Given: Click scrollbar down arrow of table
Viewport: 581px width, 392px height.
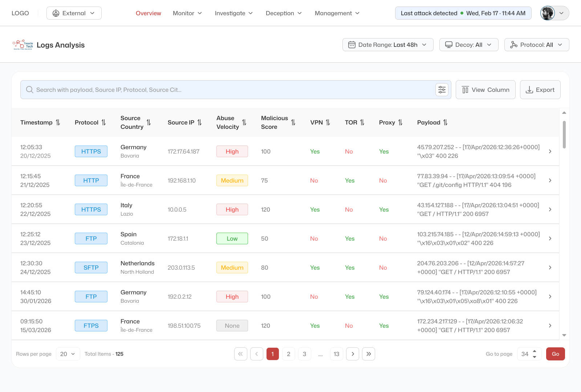Looking at the screenshot, I should (564, 335).
